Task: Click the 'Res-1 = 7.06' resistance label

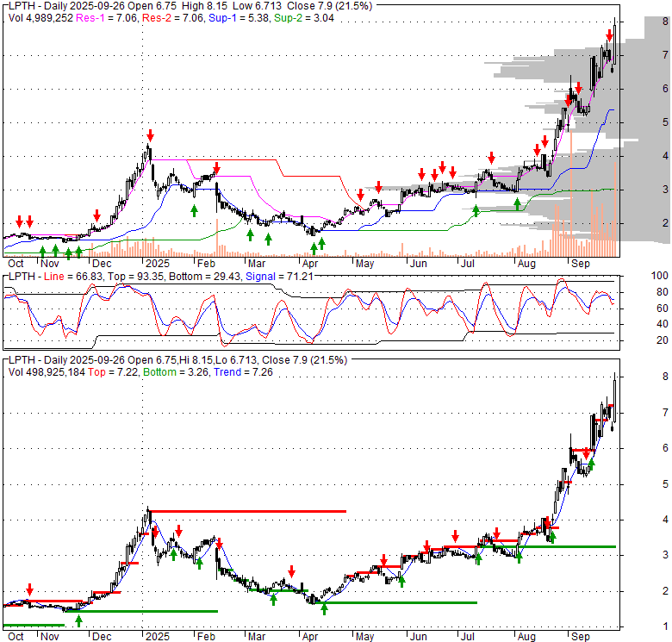Action: tap(107, 18)
